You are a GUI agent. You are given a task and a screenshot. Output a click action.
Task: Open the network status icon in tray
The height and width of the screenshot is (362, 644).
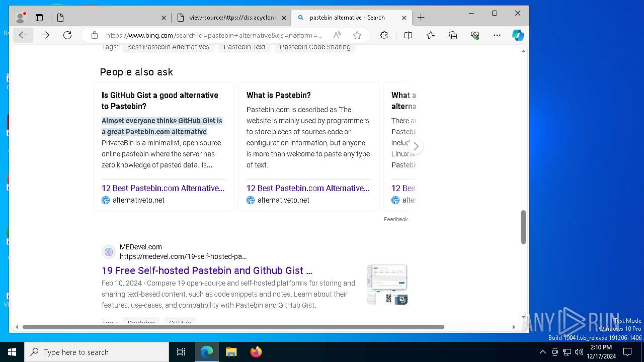(x=567, y=352)
